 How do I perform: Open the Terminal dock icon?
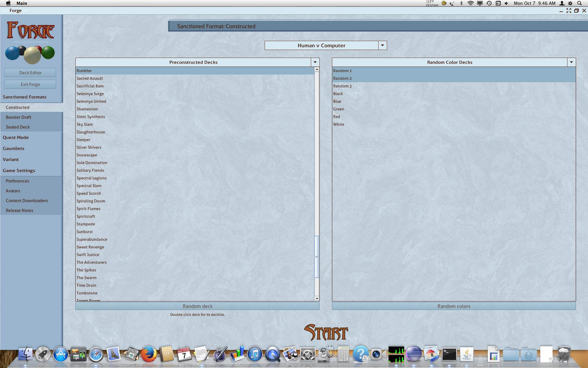(x=449, y=355)
